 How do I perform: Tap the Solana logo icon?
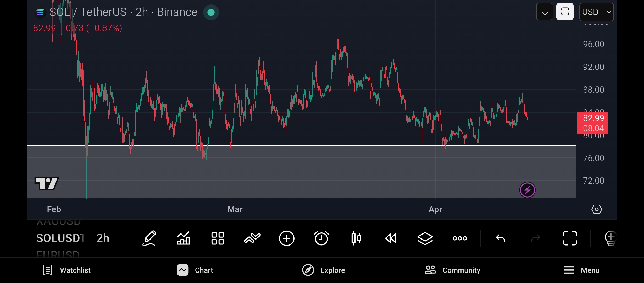(x=40, y=12)
